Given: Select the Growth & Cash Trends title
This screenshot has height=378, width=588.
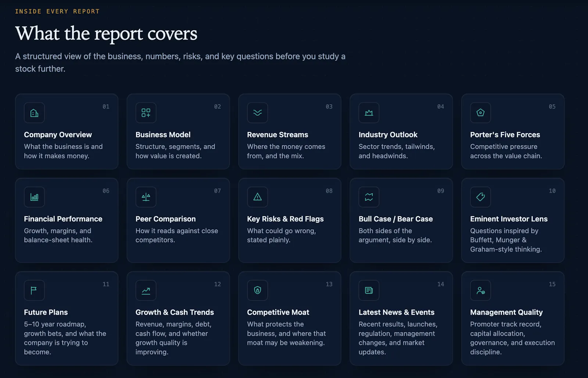Looking at the screenshot, I should tap(175, 312).
